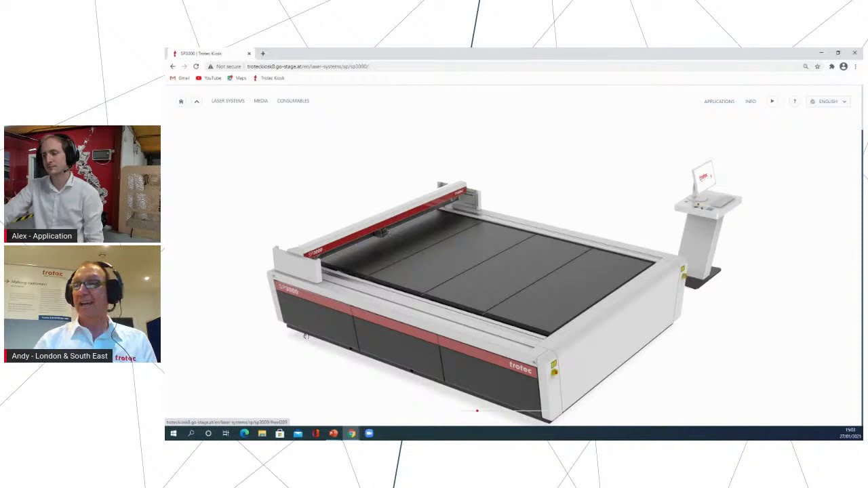This screenshot has width=868, height=488.
Task: Launch Microsoft Edge from taskbar
Action: (x=244, y=433)
